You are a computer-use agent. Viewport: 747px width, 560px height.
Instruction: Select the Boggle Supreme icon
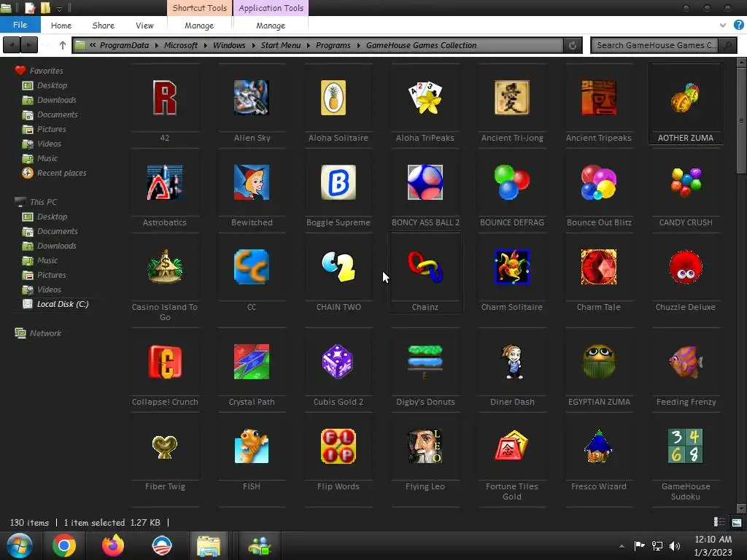tap(338, 182)
